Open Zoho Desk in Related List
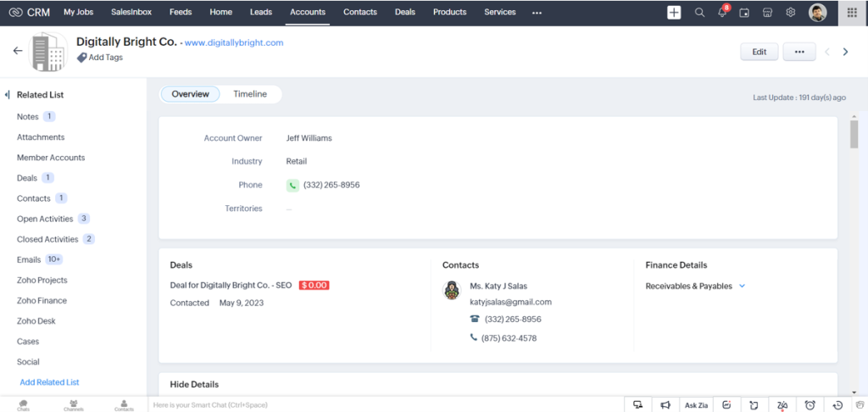The width and height of the screenshot is (868, 412). point(36,320)
